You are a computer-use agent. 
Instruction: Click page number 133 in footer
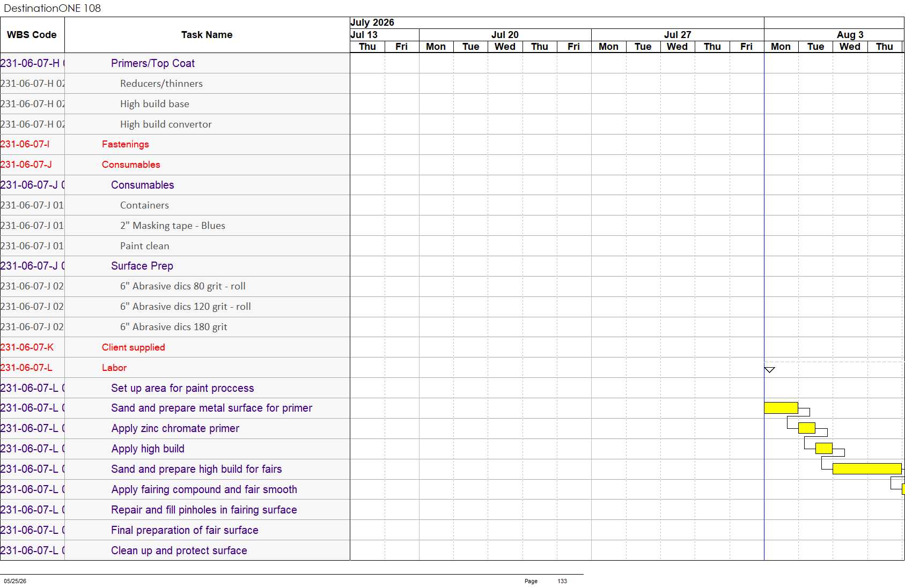[562, 581]
